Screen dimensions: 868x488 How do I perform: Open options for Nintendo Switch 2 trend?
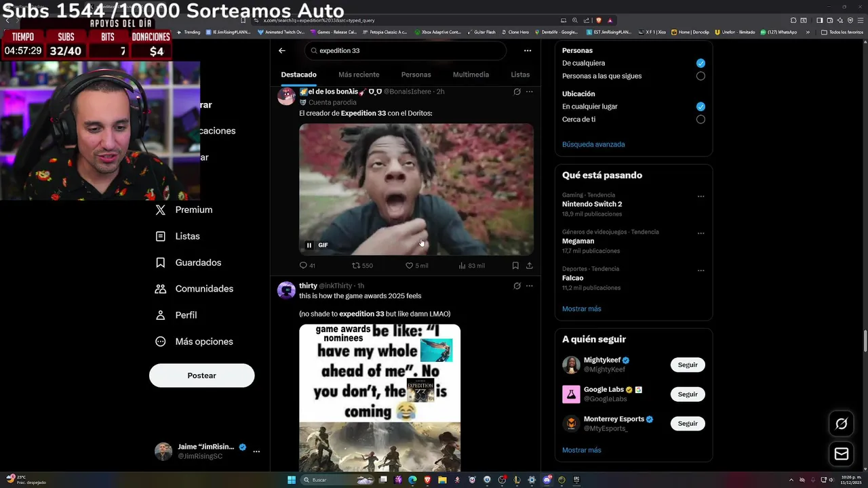(x=701, y=197)
